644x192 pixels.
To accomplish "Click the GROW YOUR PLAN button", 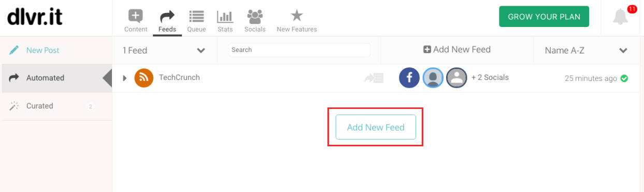I will pyautogui.click(x=544, y=17).
